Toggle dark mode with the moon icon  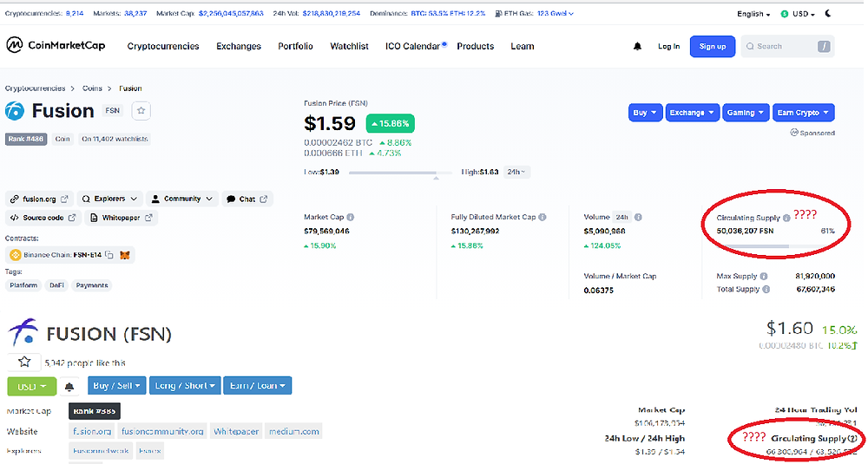tap(828, 13)
